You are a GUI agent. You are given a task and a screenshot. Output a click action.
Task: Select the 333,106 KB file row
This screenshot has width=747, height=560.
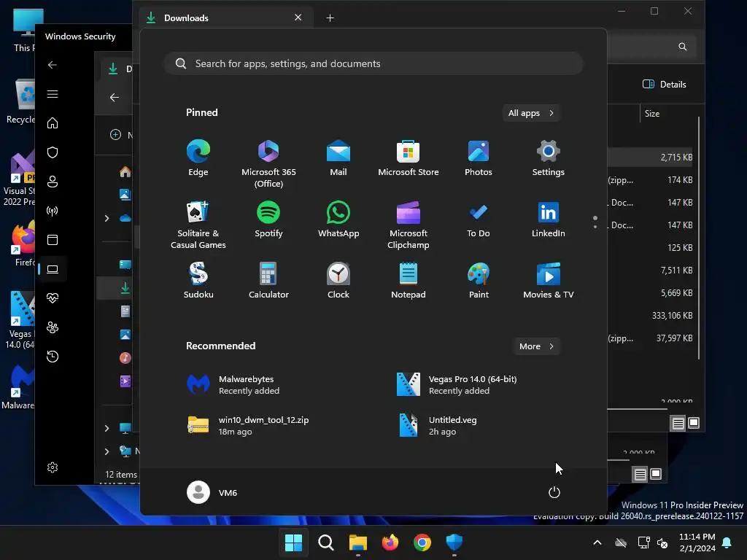[x=651, y=315]
